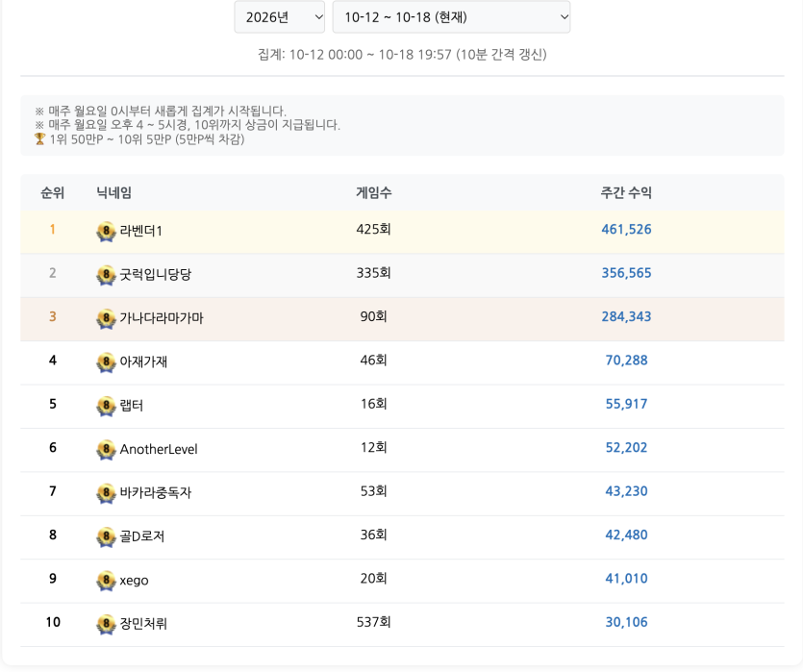Click weekly profit value 461,526
Image resolution: width=803 pixels, height=672 pixels.
pos(626,230)
